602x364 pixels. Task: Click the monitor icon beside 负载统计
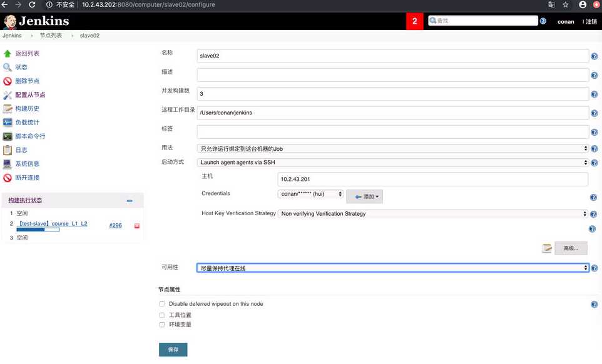pos(8,123)
